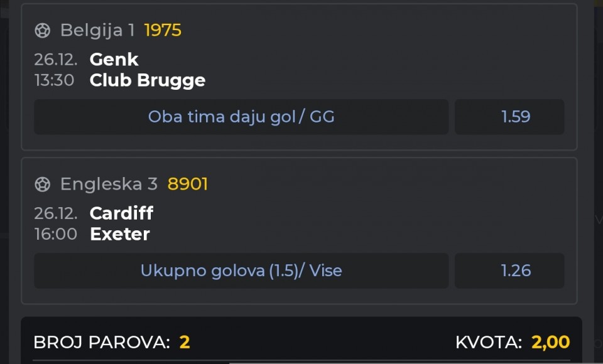Click the Cardiff match date 26.12.
The width and height of the screenshot is (603, 364).
pyautogui.click(x=56, y=213)
